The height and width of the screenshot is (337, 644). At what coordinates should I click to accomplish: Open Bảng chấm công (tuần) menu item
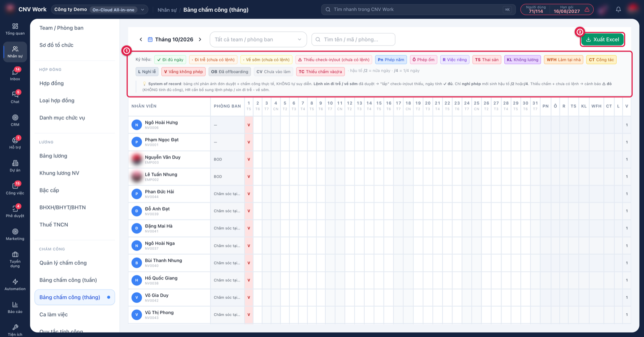pyautogui.click(x=75, y=280)
